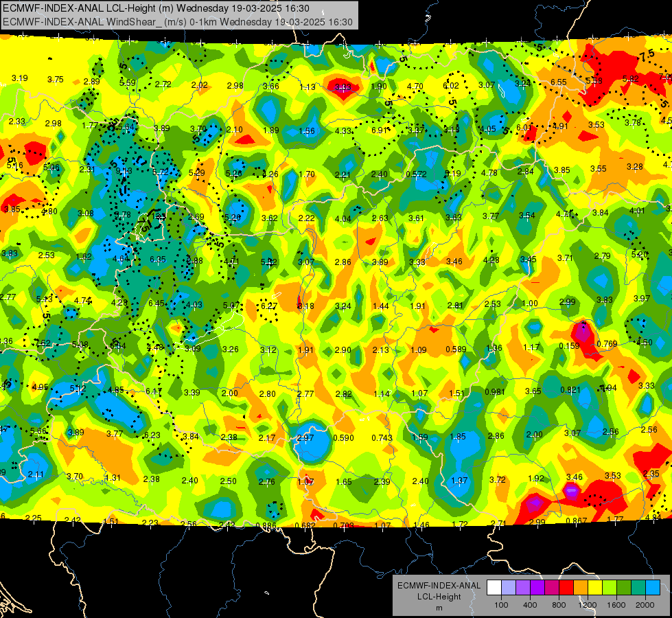Click the light lavender legend swatch
This screenshot has width=672, height=618.
point(509,588)
